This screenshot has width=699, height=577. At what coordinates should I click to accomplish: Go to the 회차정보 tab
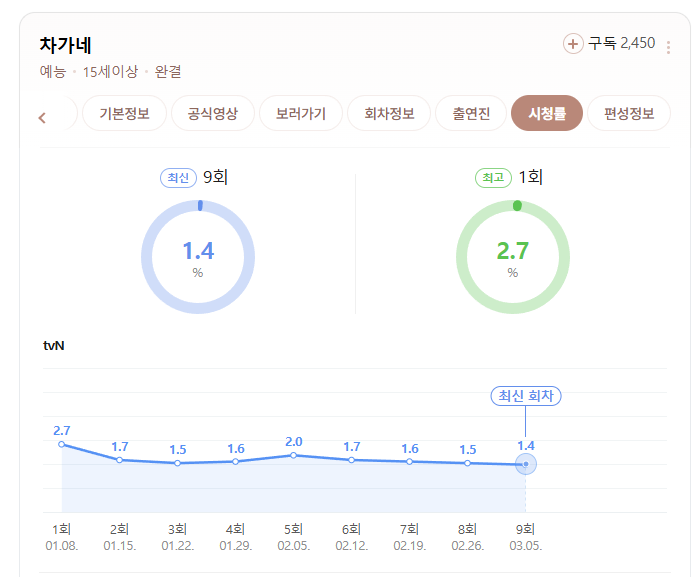389,113
